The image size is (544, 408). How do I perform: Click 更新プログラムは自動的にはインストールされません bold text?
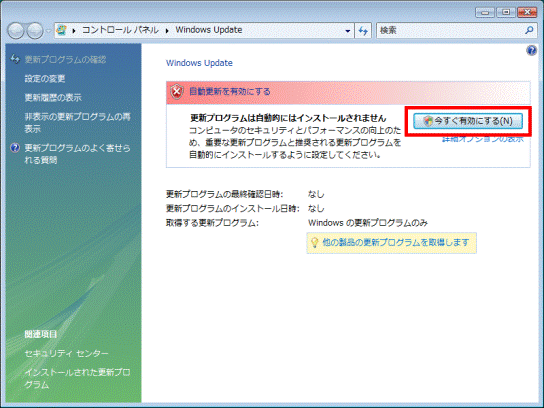[288, 118]
